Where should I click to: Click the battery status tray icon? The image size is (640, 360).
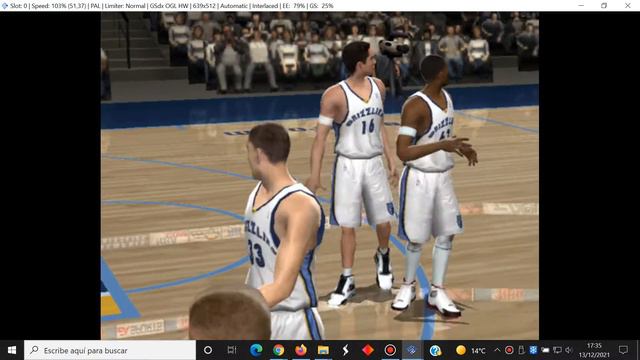pos(545,350)
